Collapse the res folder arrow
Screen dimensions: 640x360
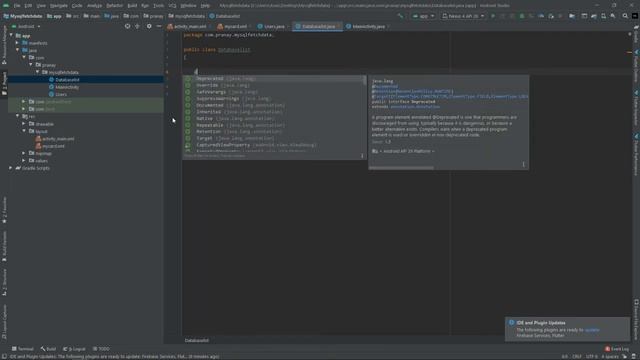(x=18, y=116)
